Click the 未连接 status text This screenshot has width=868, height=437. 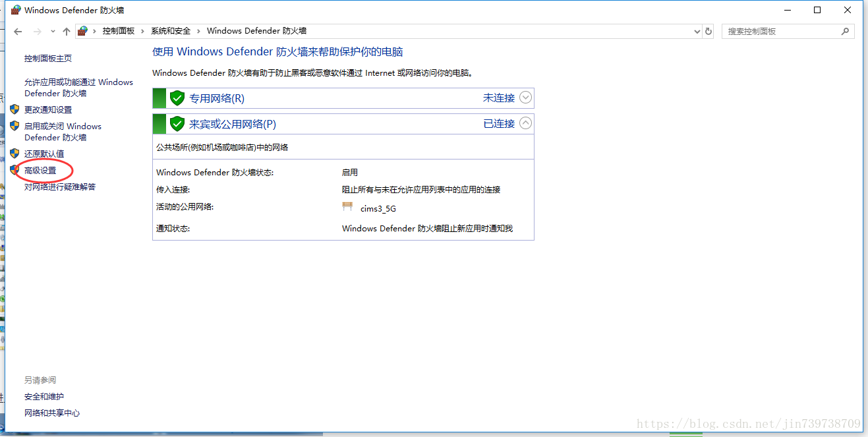point(499,98)
